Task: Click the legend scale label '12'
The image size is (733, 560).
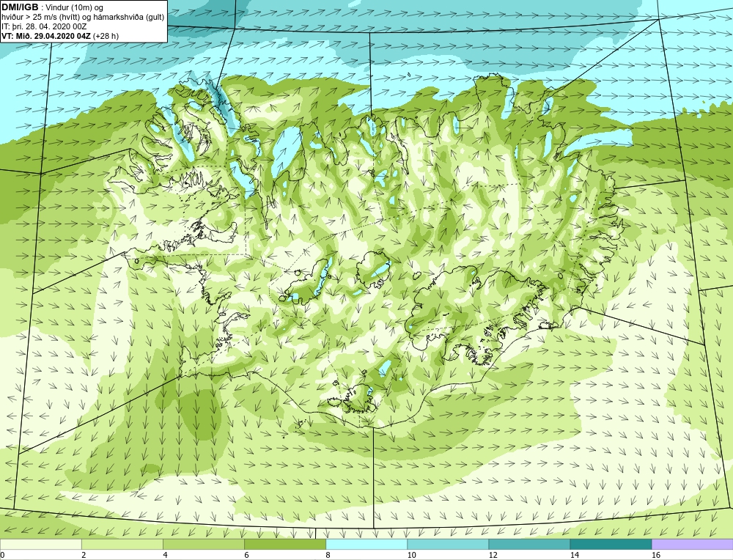Action: coord(493,555)
